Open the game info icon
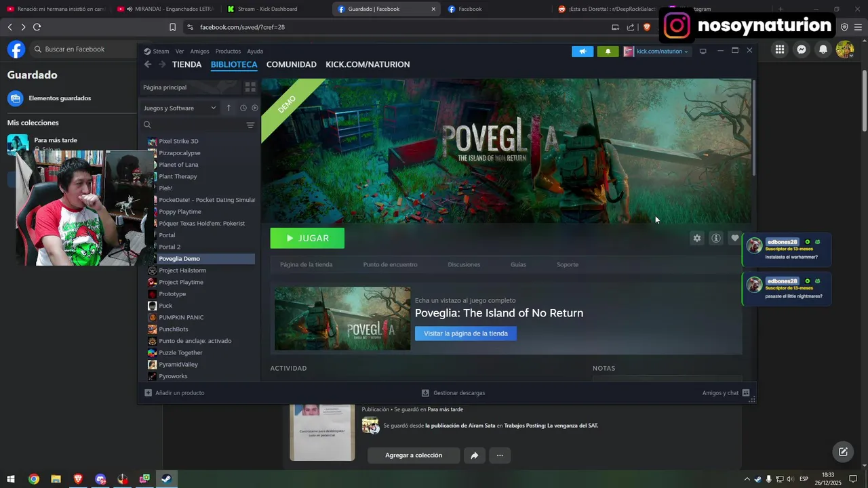This screenshot has width=868, height=488. pos(715,239)
